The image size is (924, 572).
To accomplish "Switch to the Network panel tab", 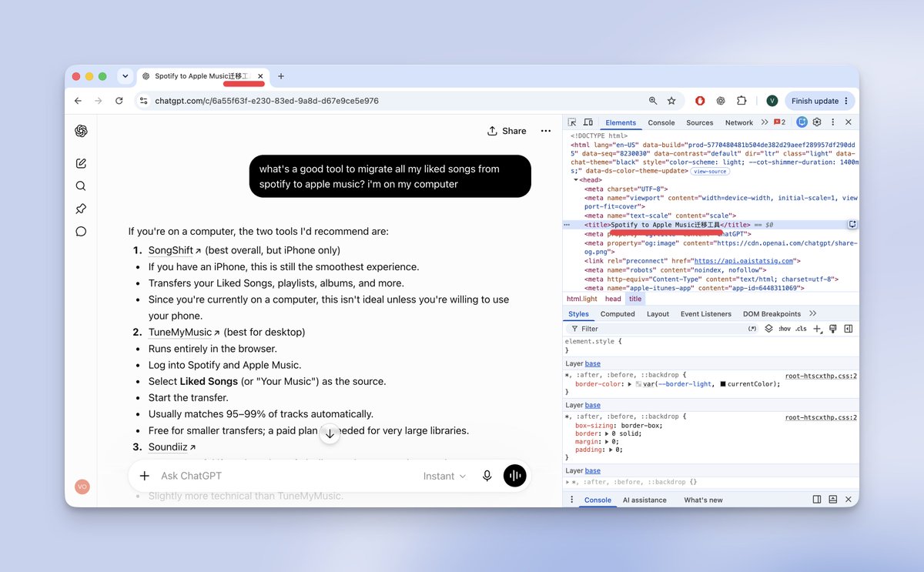I will 739,122.
